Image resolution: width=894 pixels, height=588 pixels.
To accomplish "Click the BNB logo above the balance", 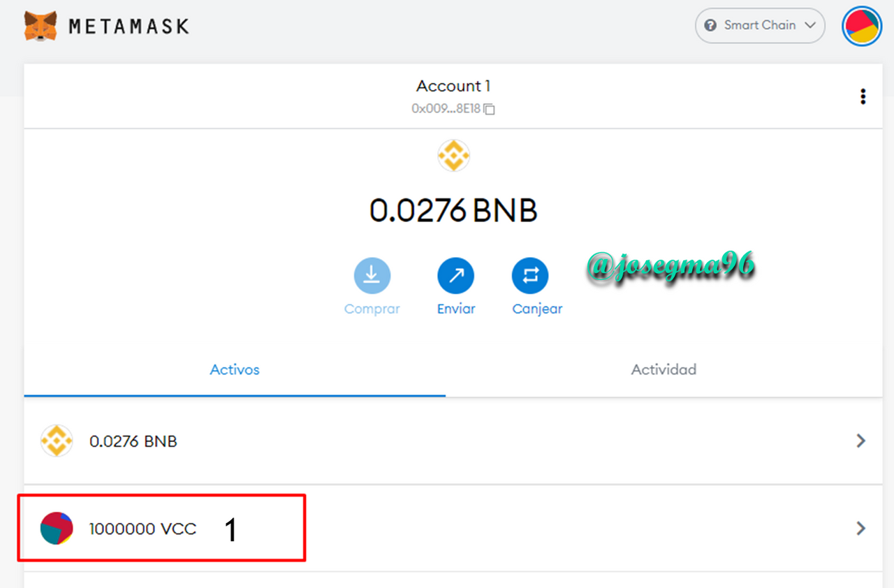I will [454, 156].
